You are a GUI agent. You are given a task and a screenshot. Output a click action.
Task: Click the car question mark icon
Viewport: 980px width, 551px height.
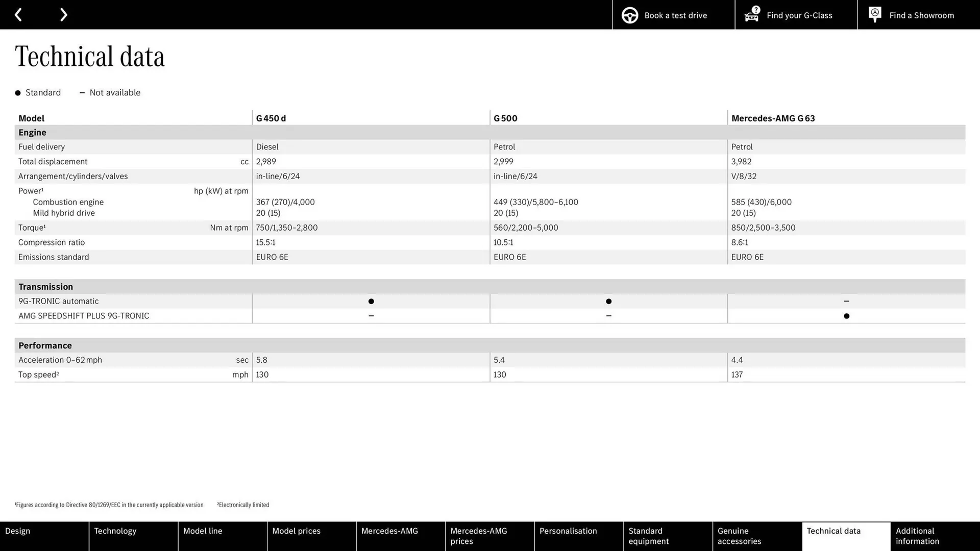tap(752, 14)
